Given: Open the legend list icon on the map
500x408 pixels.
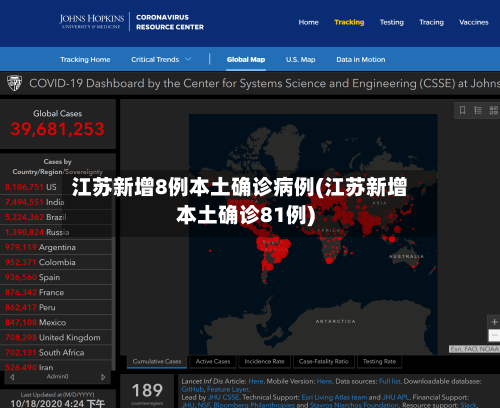Looking at the screenshot, I should tap(478, 110).
